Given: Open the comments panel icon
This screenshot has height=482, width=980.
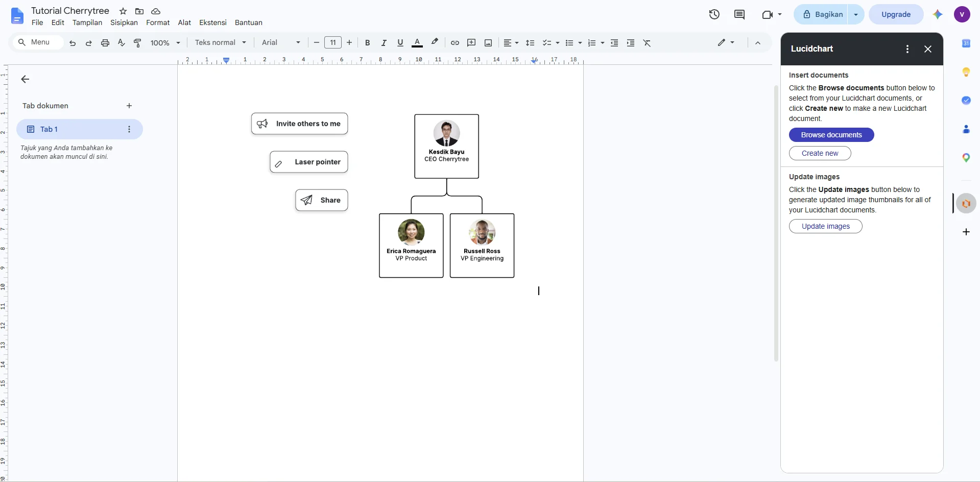Looking at the screenshot, I should (x=739, y=14).
